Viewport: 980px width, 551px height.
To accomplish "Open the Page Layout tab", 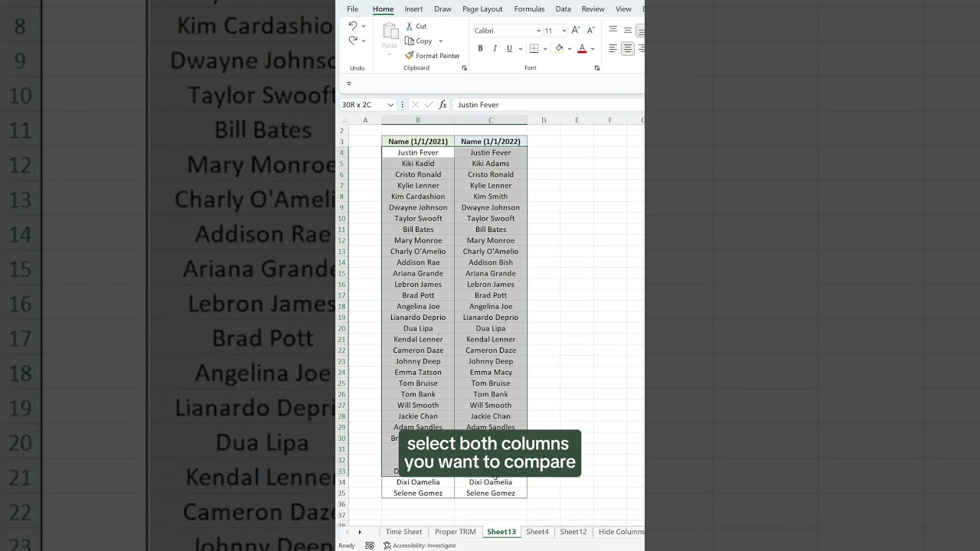I will point(482,9).
